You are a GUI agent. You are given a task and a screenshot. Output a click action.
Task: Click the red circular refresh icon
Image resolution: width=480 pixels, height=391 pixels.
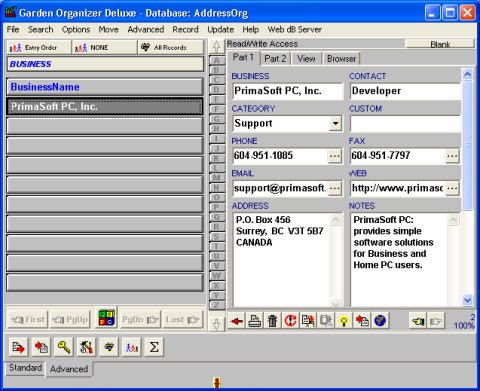(x=290, y=321)
